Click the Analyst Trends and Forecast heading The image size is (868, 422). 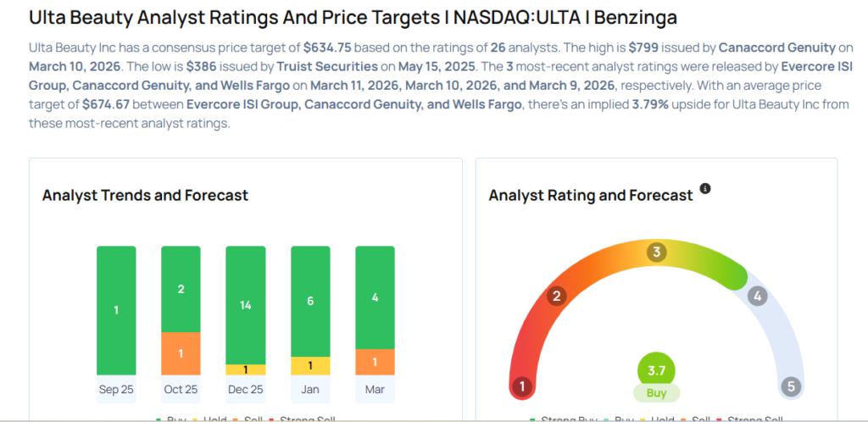coord(145,195)
